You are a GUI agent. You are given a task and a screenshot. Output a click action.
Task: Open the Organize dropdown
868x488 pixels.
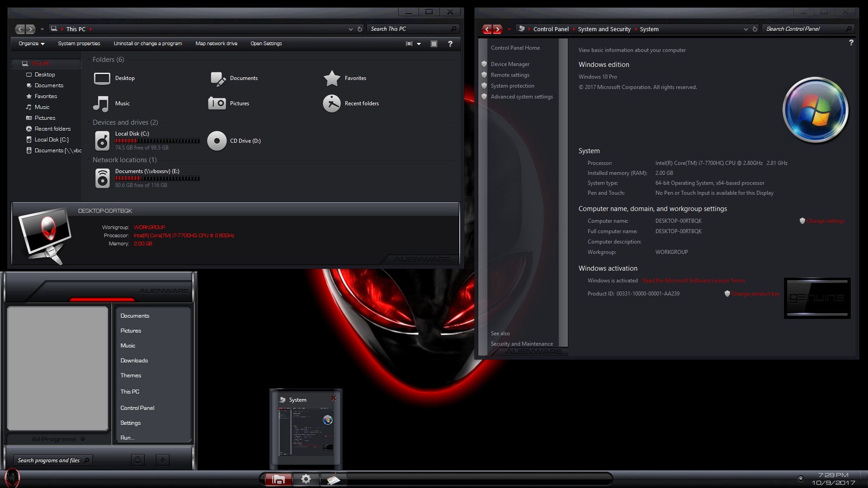point(31,43)
